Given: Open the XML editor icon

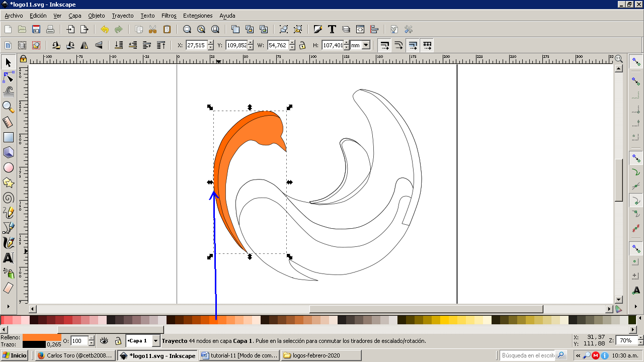Looking at the screenshot, I should [x=360, y=29].
